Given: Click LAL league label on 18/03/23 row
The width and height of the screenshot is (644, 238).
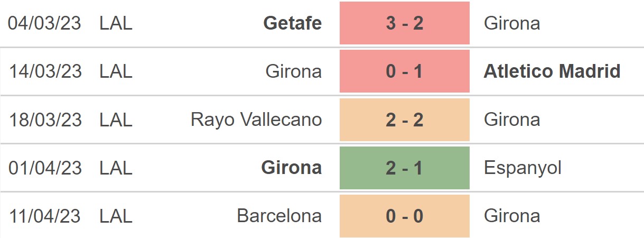Looking at the screenshot, I should [x=116, y=120].
